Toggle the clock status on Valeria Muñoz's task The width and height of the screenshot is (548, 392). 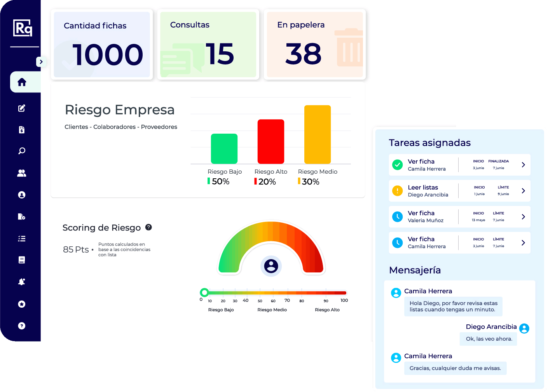pyautogui.click(x=397, y=216)
